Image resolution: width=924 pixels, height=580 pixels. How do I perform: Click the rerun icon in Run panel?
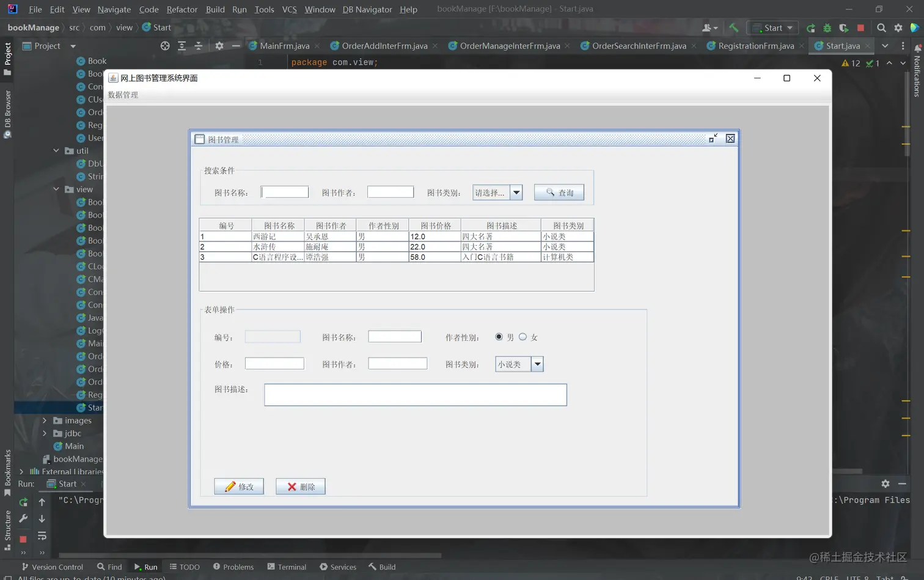(23, 502)
